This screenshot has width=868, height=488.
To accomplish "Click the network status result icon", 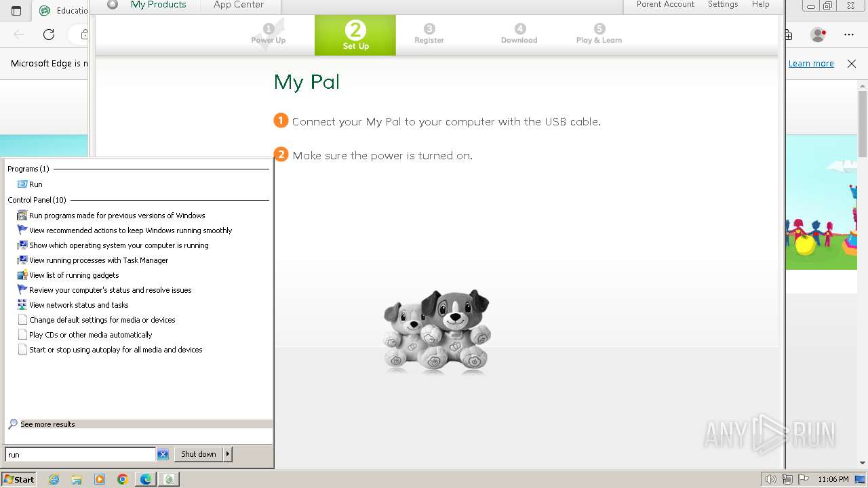I will 22,305.
